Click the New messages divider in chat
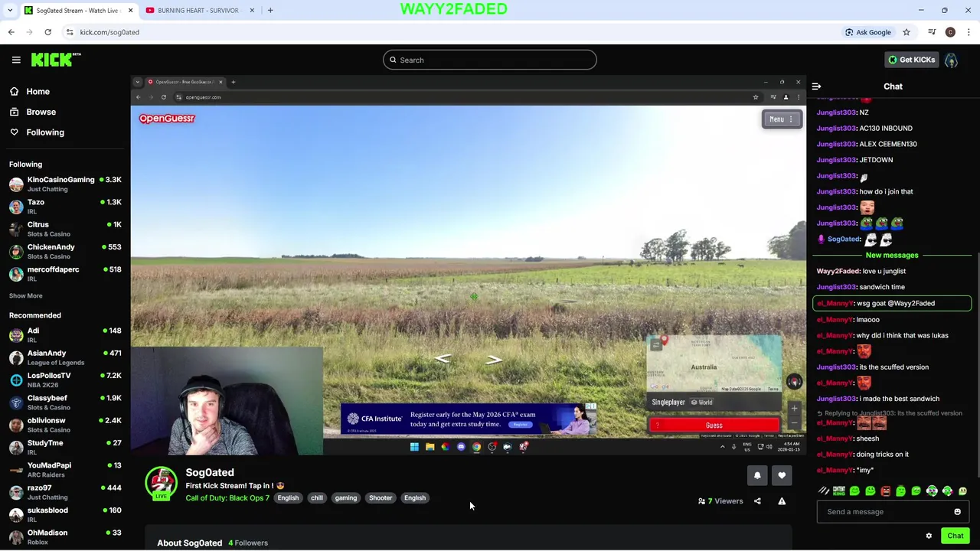Screen dimensions: 980x551 (892, 255)
